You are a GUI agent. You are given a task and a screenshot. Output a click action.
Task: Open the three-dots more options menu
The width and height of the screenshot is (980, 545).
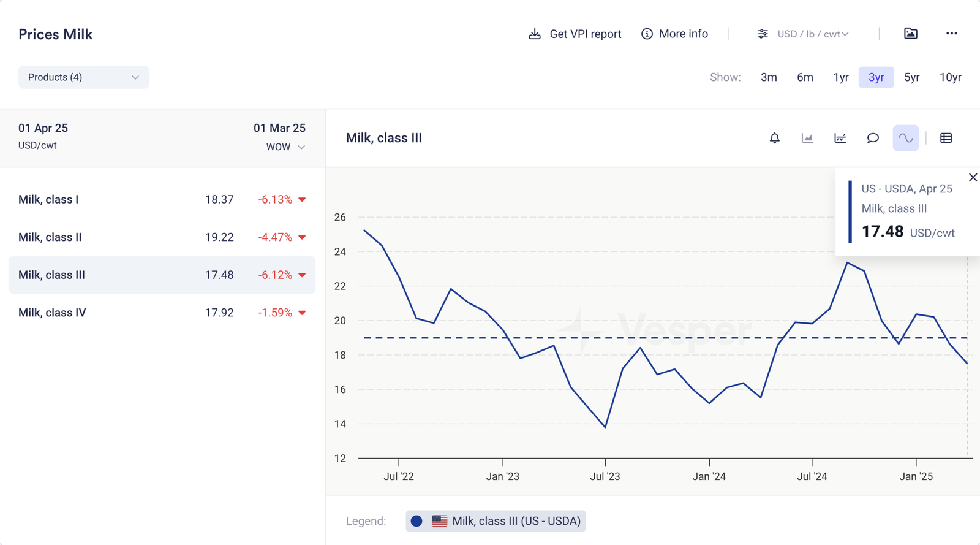[951, 34]
